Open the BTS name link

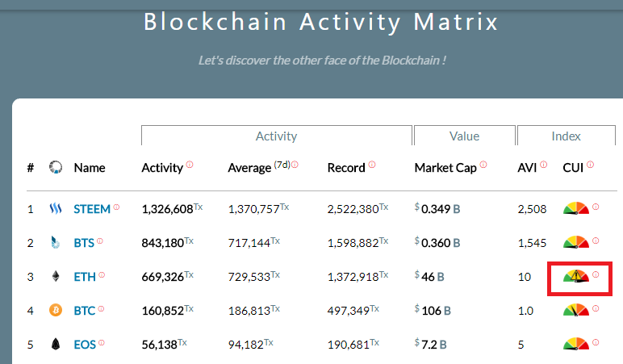coord(85,243)
